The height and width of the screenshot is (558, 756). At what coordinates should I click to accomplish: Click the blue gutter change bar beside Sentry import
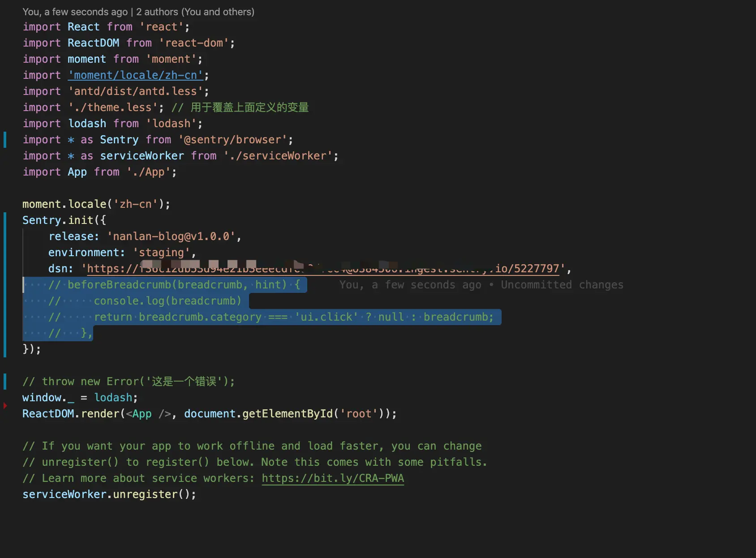pyautogui.click(x=5, y=139)
